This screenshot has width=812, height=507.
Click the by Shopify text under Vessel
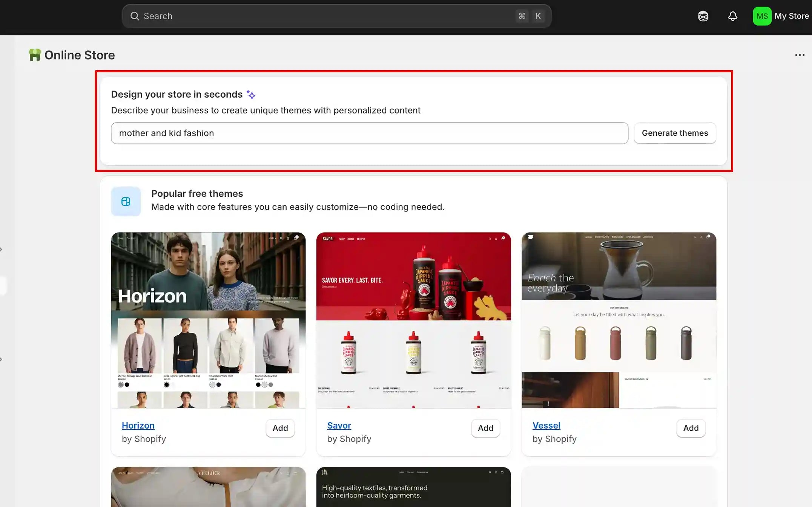[554, 439]
